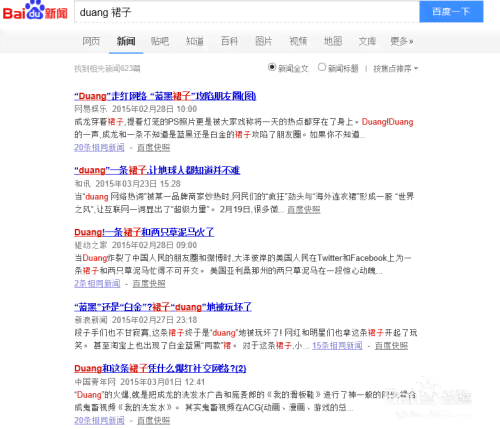Click the result count text 找到相关新闻623篇
The width and height of the screenshot is (500, 429).
[x=107, y=69]
